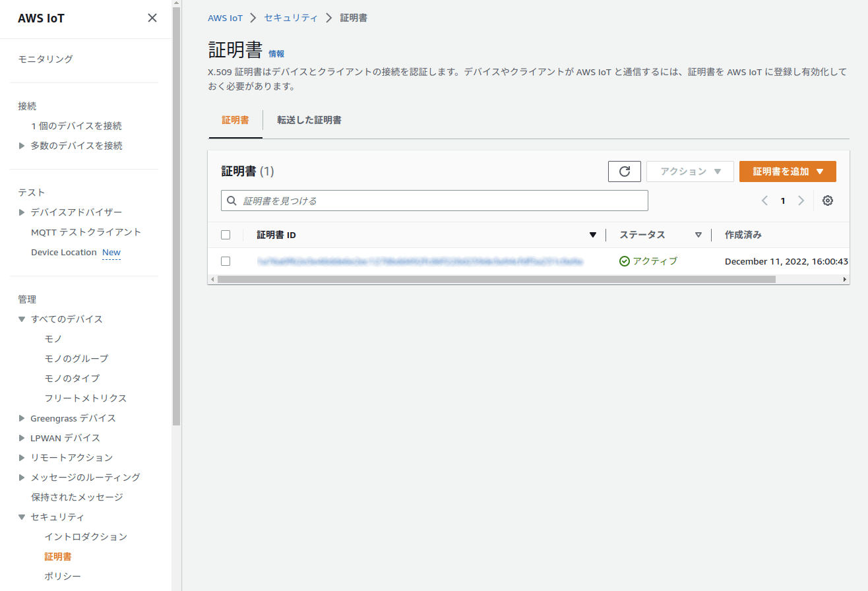Viewport: 868px width, 591px height.
Task: Expand Greengrass デバイス
Action: pos(22,418)
